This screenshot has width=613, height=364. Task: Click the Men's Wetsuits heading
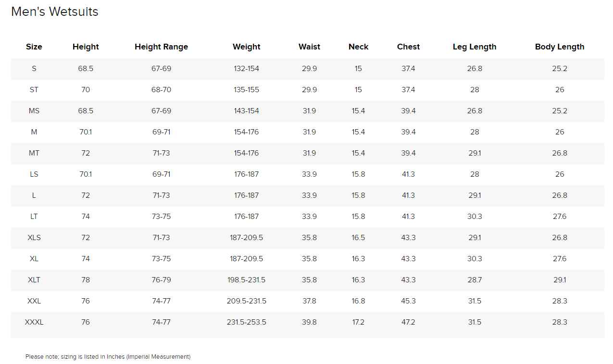[x=55, y=12]
